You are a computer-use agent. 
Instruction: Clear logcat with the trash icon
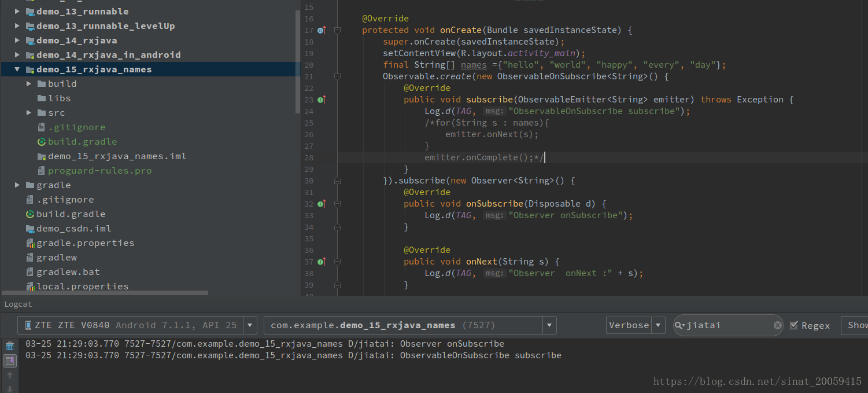pos(10,346)
